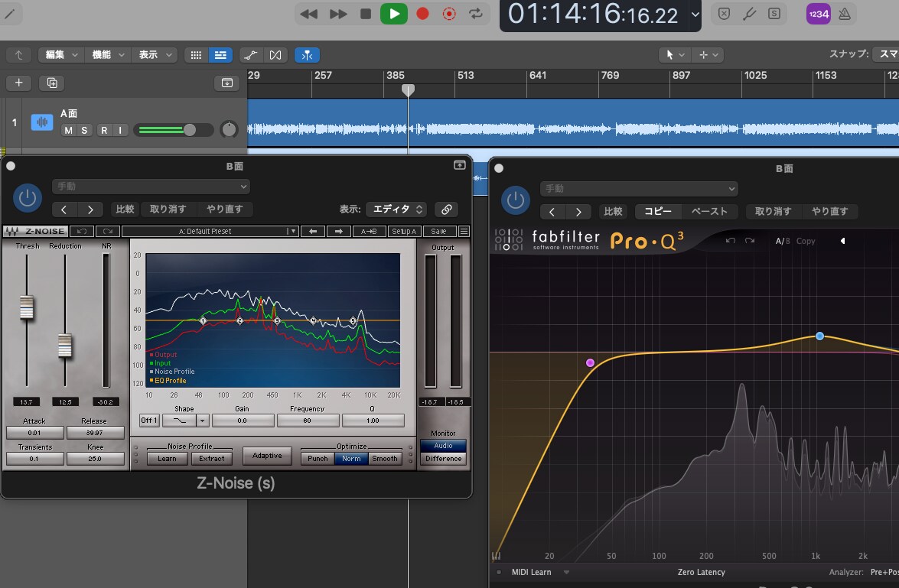Open the エディタ view dropdown
The image size is (899, 588).
coord(397,210)
